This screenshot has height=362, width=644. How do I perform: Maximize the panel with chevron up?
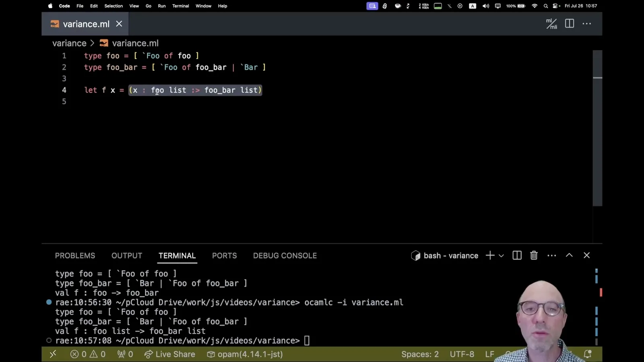click(569, 255)
